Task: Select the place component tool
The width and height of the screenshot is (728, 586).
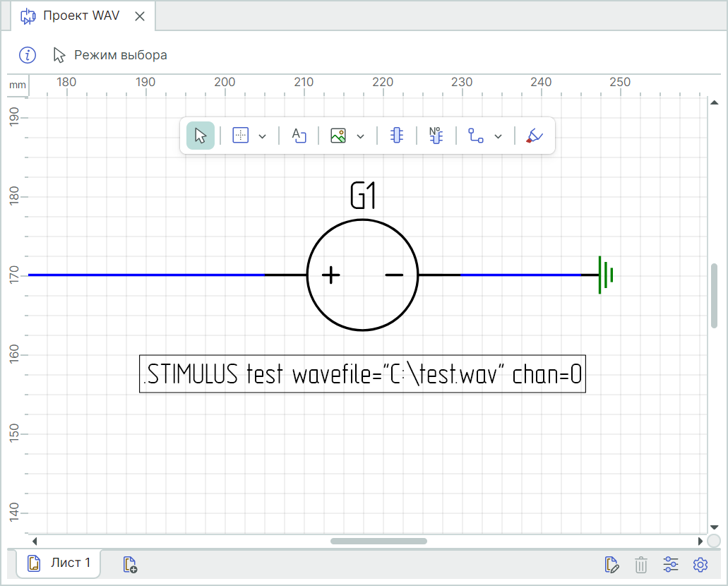Action: pyautogui.click(x=397, y=136)
